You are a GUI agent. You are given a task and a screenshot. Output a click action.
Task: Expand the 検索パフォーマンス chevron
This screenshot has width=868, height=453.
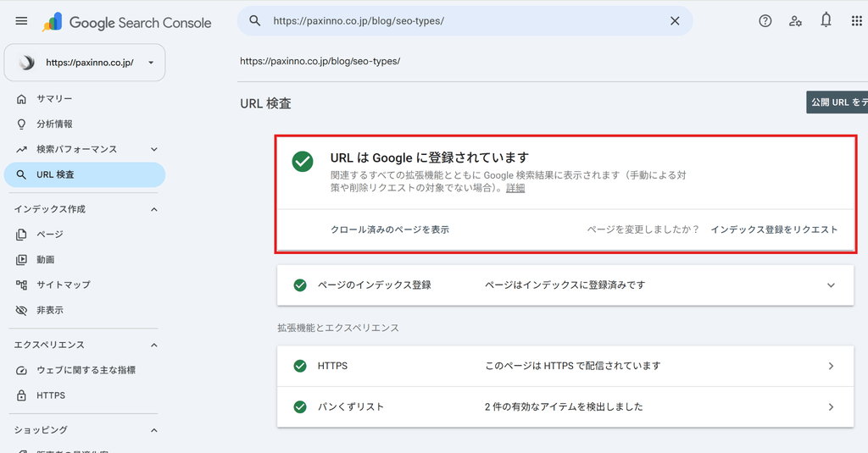pos(154,149)
